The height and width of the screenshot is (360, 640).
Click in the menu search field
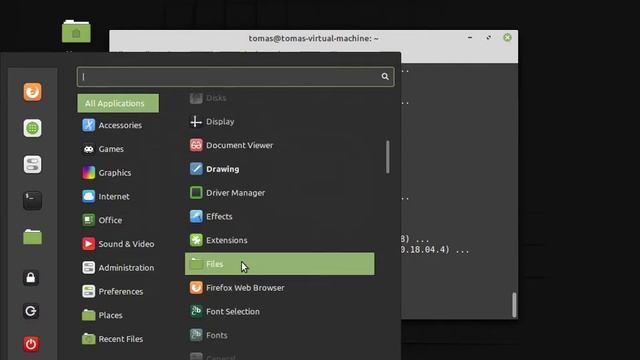(x=235, y=77)
